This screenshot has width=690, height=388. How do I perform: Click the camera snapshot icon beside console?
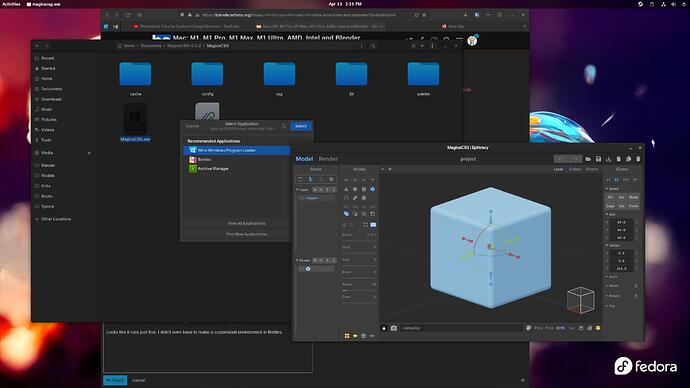coord(394,328)
